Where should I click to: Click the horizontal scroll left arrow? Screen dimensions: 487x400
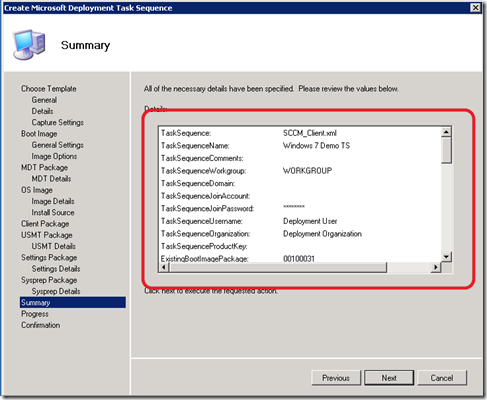pyautogui.click(x=164, y=267)
